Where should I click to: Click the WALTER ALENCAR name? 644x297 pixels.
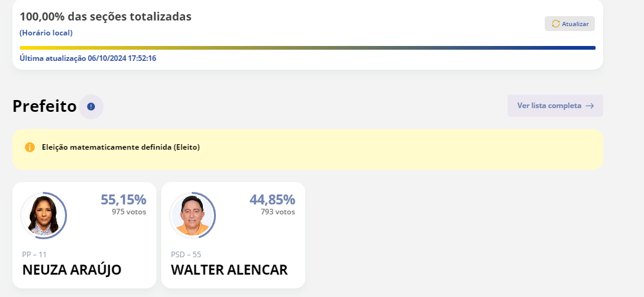(x=229, y=270)
